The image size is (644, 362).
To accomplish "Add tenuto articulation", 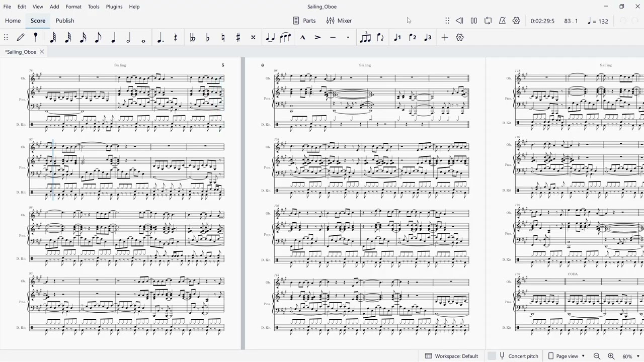I will point(333,37).
